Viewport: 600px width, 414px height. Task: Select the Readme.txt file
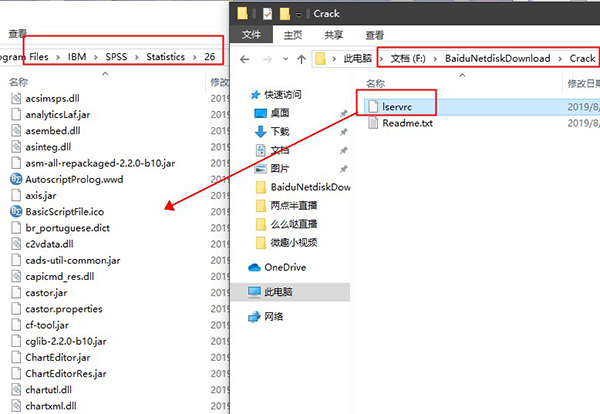(407, 123)
